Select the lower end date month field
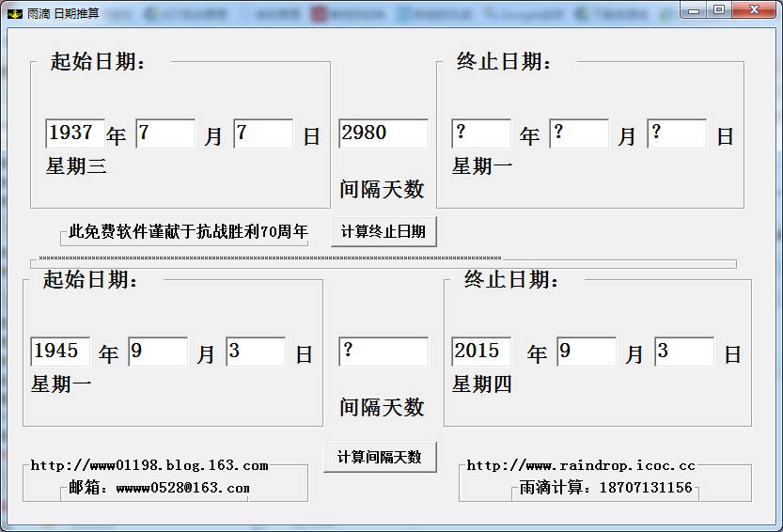783x532 pixels. click(x=587, y=352)
